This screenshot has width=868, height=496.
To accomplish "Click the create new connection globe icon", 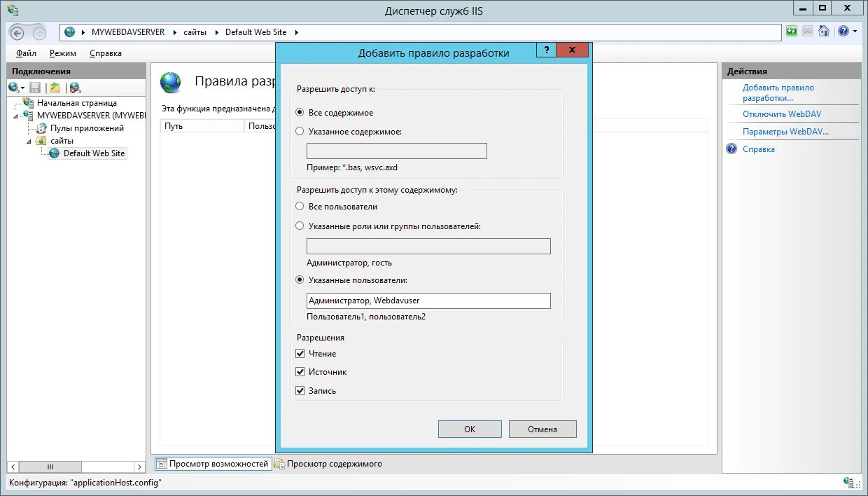I will [x=13, y=88].
